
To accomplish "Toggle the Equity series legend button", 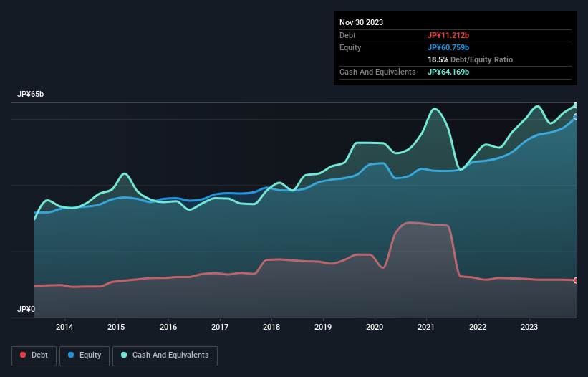I will pos(85,355).
